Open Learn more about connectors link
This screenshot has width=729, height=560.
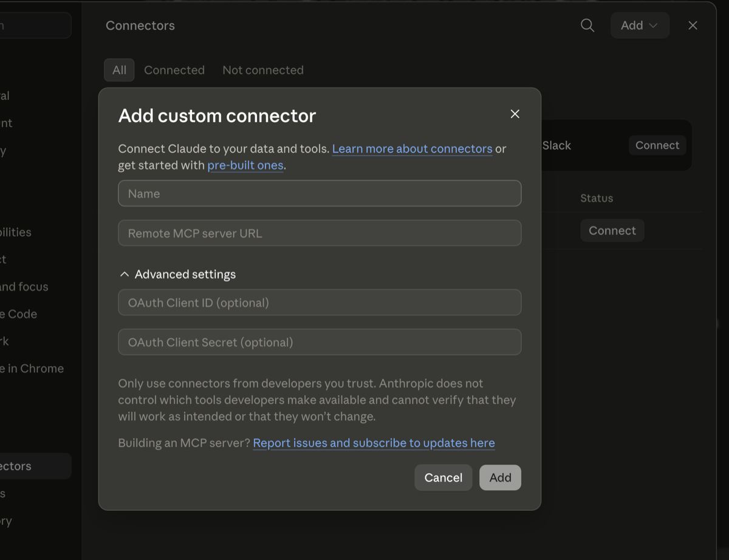412,149
